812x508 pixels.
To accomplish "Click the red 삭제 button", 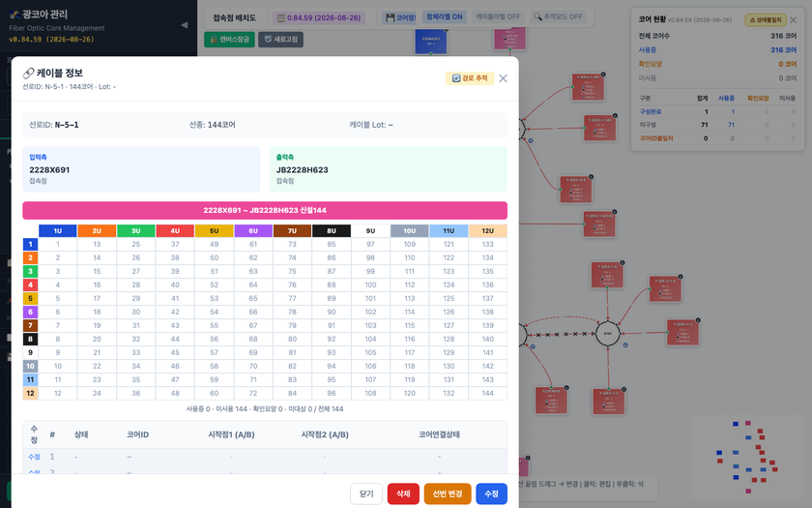I will [403, 493].
